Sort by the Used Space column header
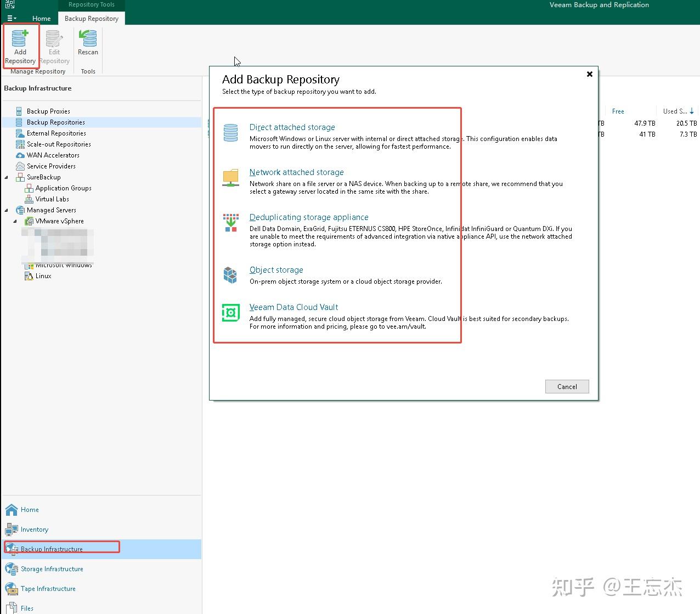This screenshot has width=700, height=614. coord(678,111)
